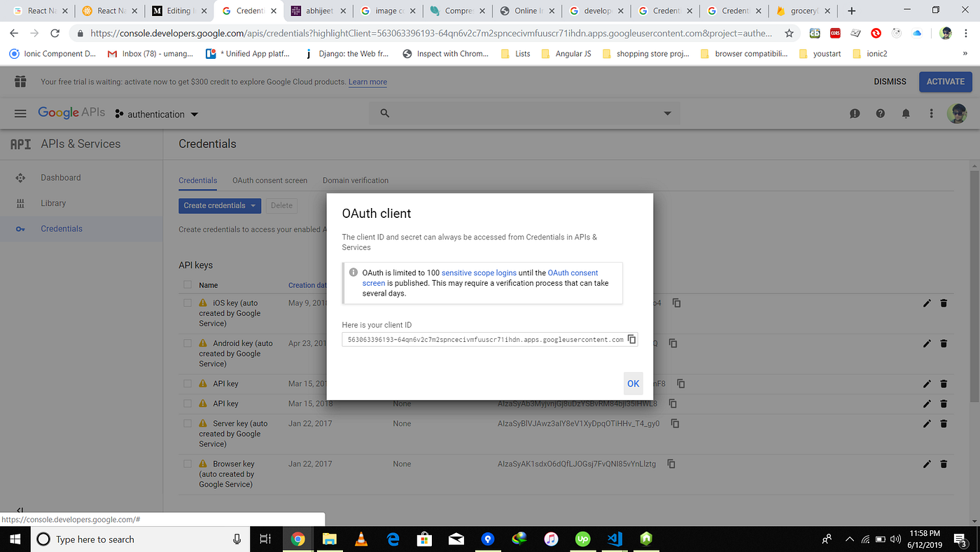Open the authentication project selector
Viewport: 980px width, 552px height.
(155, 113)
